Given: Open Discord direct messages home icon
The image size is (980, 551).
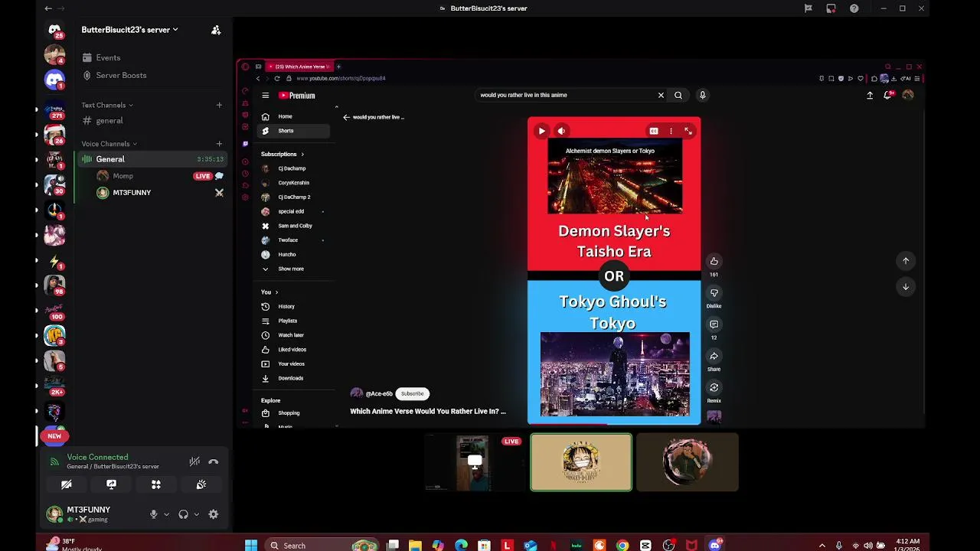Looking at the screenshot, I should coord(54,31).
